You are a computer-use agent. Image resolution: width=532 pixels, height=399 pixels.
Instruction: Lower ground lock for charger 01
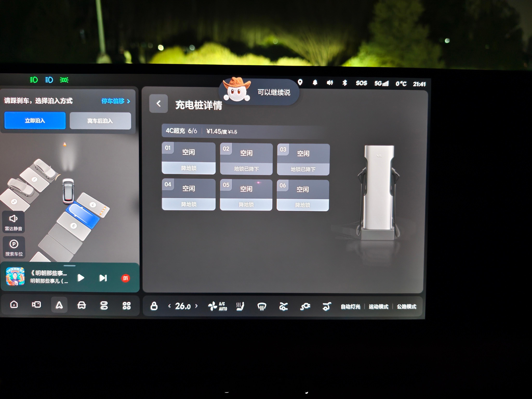[189, 168]
